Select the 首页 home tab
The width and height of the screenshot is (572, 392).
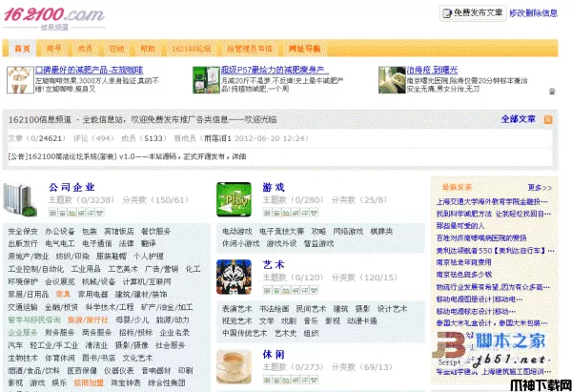pyautogui.click(x=22, y=49)
